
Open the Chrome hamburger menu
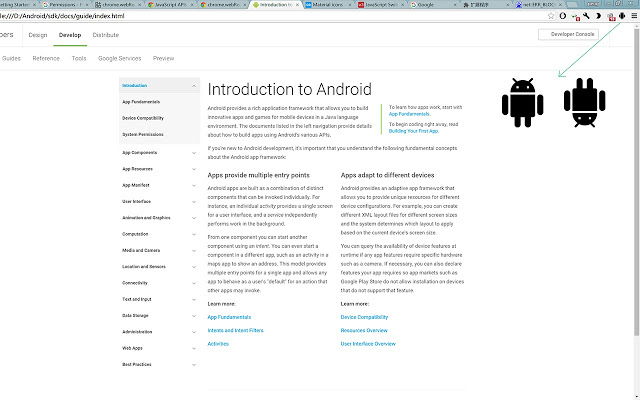pos(634,16)
